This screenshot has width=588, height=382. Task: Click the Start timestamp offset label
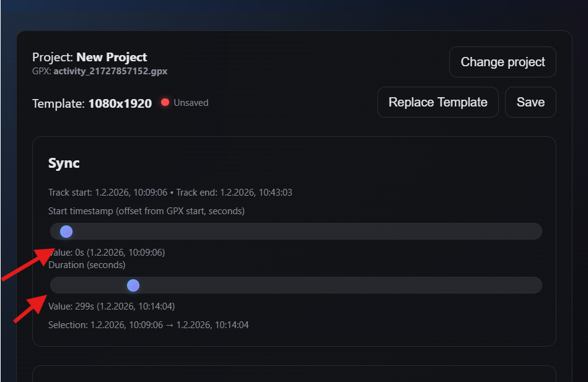[146, 211]
